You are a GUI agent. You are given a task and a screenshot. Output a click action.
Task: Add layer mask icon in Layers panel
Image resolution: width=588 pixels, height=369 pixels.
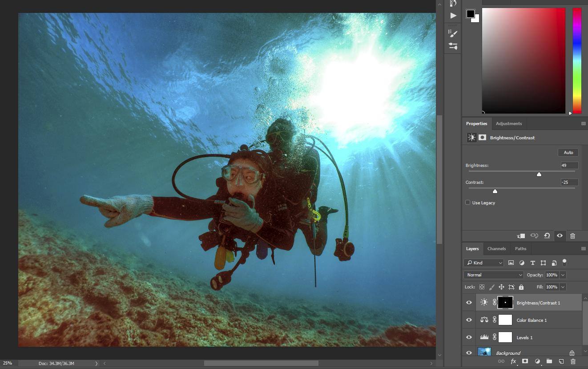pyautogui.click(x=525, y=361)
